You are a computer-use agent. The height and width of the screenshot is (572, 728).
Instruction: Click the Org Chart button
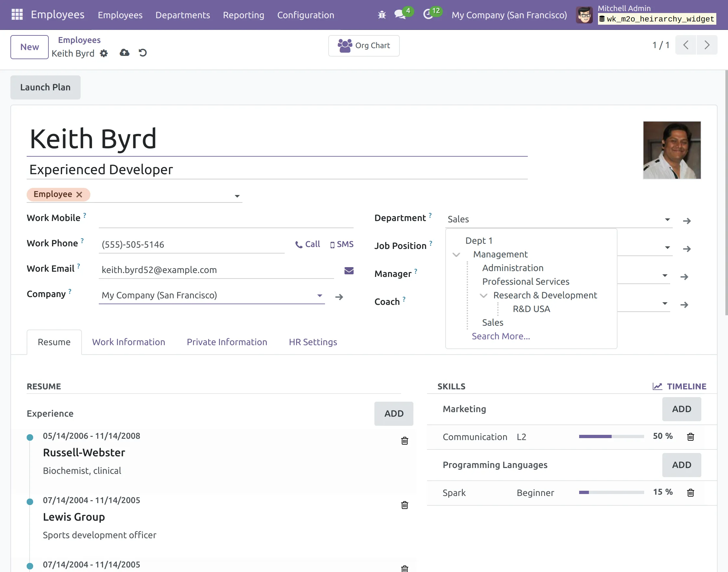364,45
